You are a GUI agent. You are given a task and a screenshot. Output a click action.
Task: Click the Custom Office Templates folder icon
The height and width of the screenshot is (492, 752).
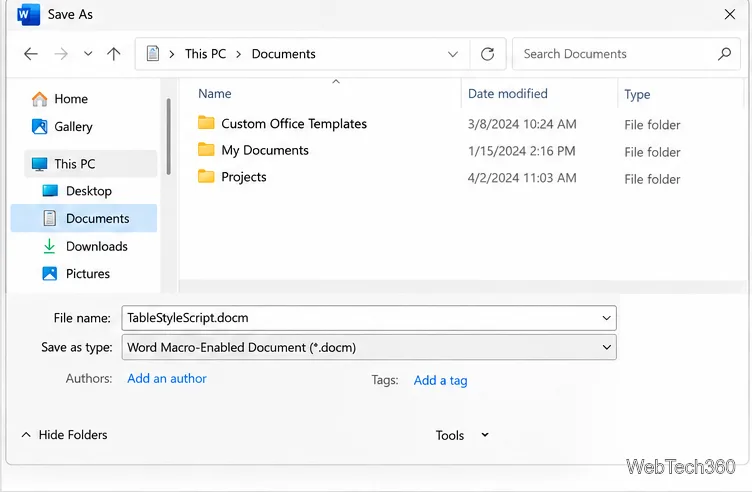point(206,123)
